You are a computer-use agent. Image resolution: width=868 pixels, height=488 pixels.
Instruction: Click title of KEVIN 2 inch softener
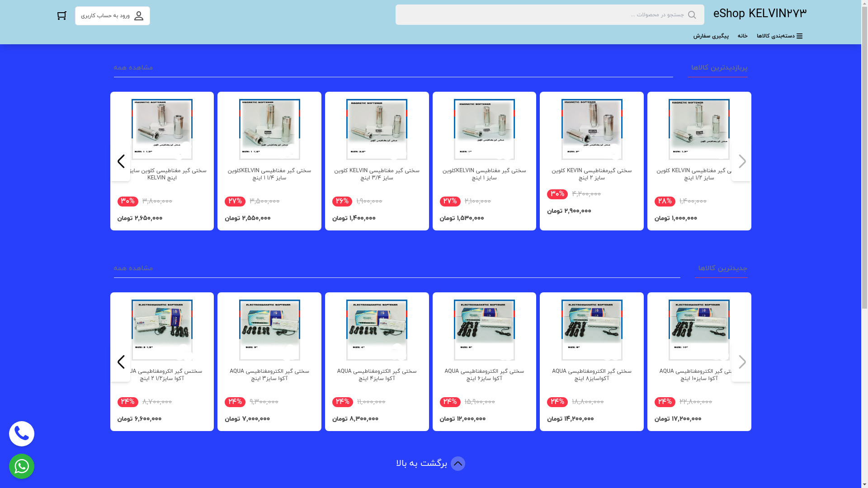[x=592, y=174]
